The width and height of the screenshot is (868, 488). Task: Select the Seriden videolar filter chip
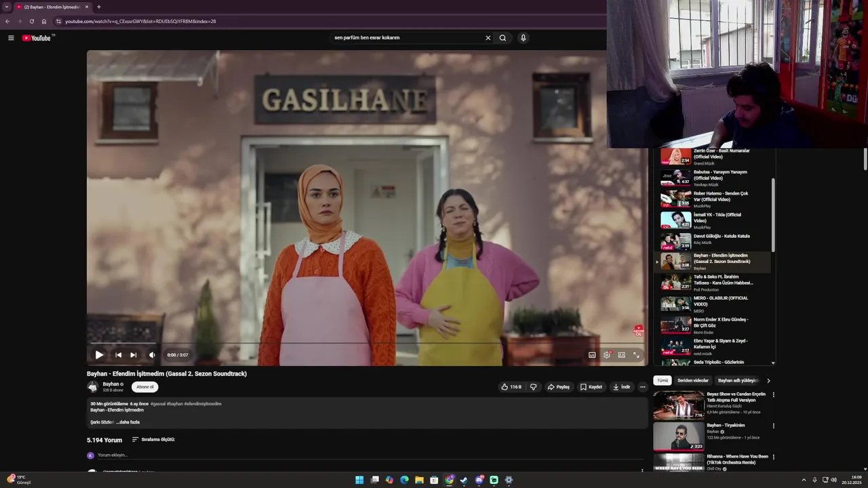tap(693, 381)
